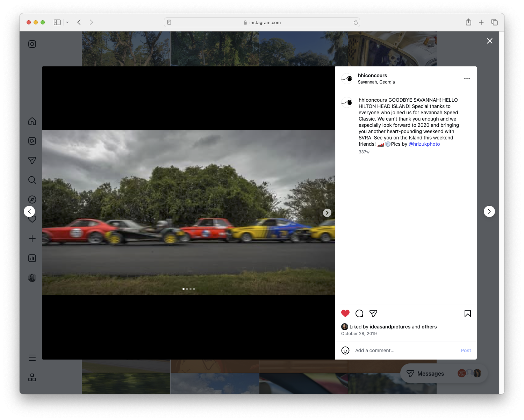Open the Search icon
Screen dimensions: 524x420
(32, 180)
